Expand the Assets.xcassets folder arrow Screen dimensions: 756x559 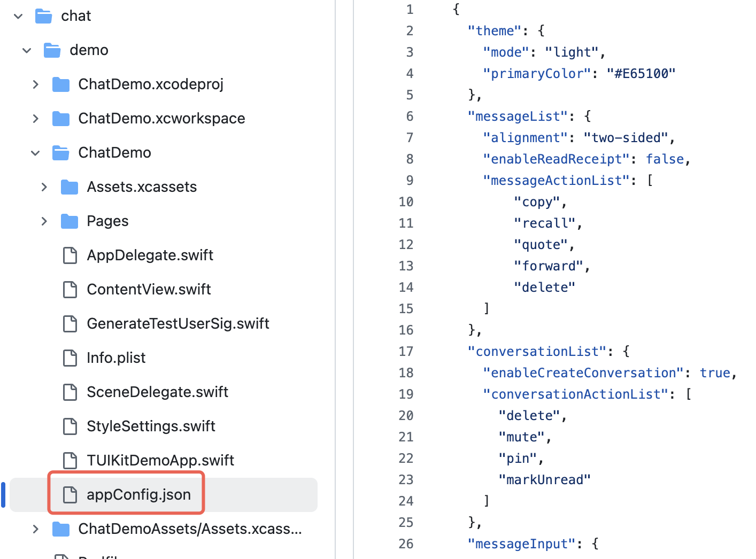(44, 187)
